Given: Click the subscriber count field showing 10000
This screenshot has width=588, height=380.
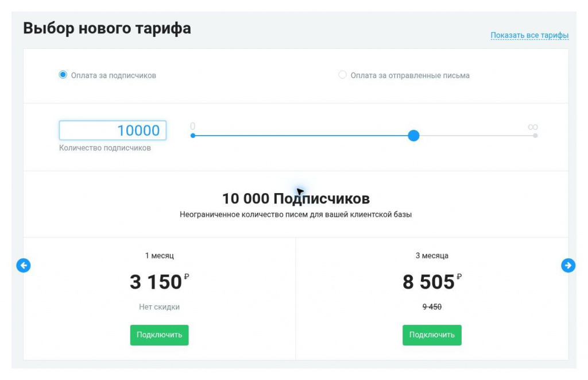Looking at the screenshot, I should 113,130.
